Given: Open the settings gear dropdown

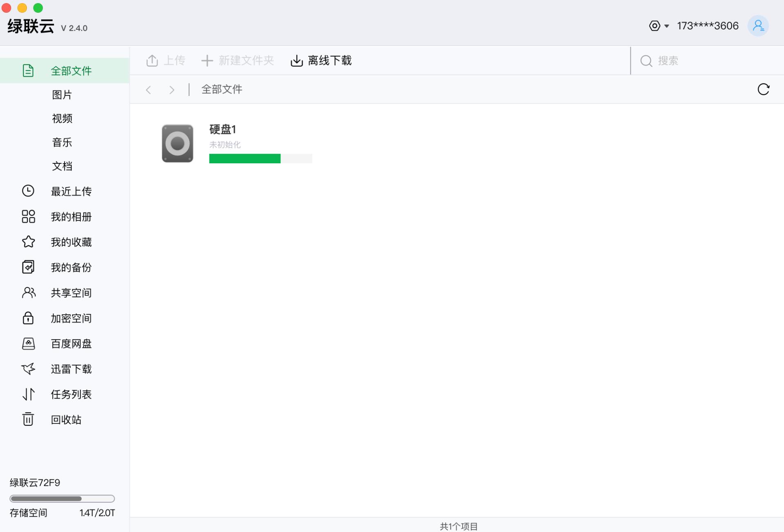Looking at the screenshot, I should [659, 26].
